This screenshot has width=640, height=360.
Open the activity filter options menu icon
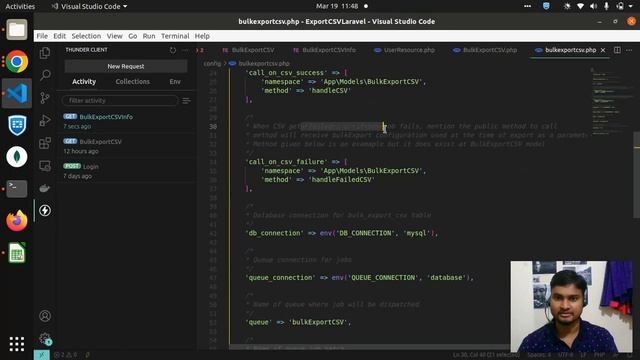pos(186,101)
